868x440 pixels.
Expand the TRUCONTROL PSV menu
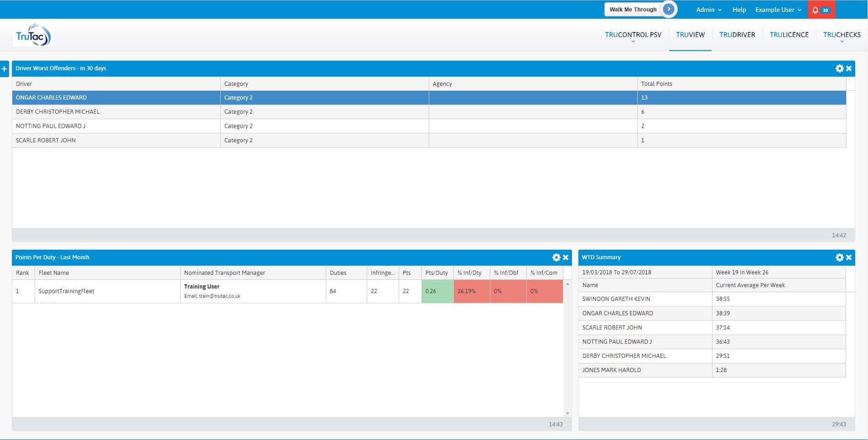point(633,35)
